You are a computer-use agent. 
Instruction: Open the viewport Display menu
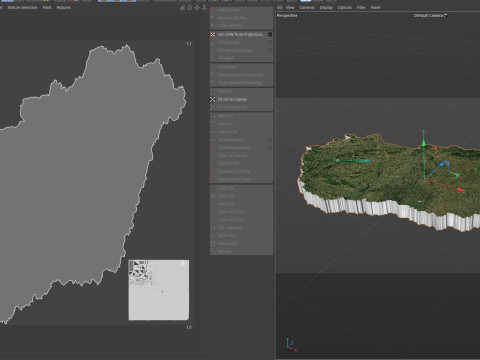click(326, 7)
